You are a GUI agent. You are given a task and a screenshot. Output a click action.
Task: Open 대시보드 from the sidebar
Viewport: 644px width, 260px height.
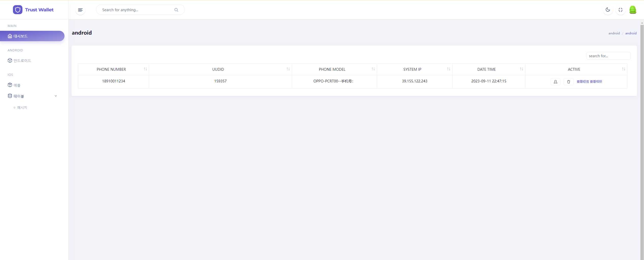tap(20, 36)
